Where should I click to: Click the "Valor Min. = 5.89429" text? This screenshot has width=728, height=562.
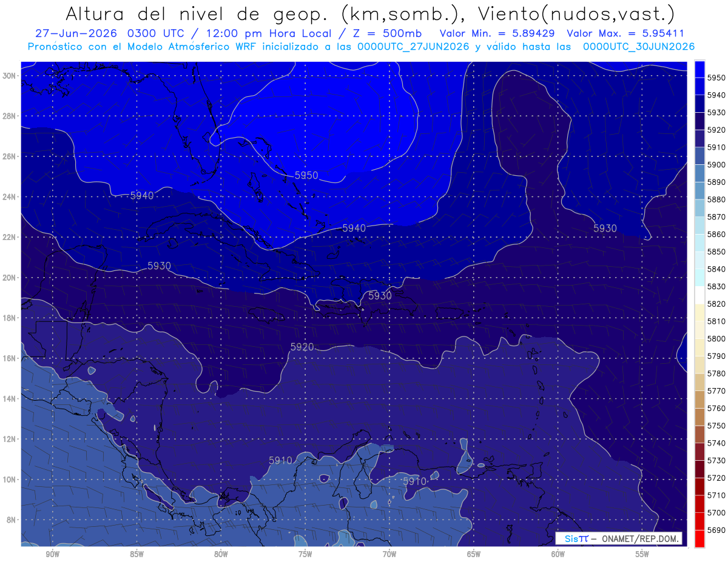point(497,33)
